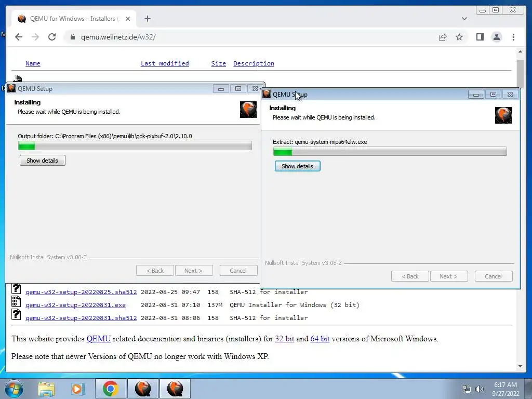The image size is (532, 399).
Task: Click Back in the left QEMU Setup window
Action: coord(155,270)
